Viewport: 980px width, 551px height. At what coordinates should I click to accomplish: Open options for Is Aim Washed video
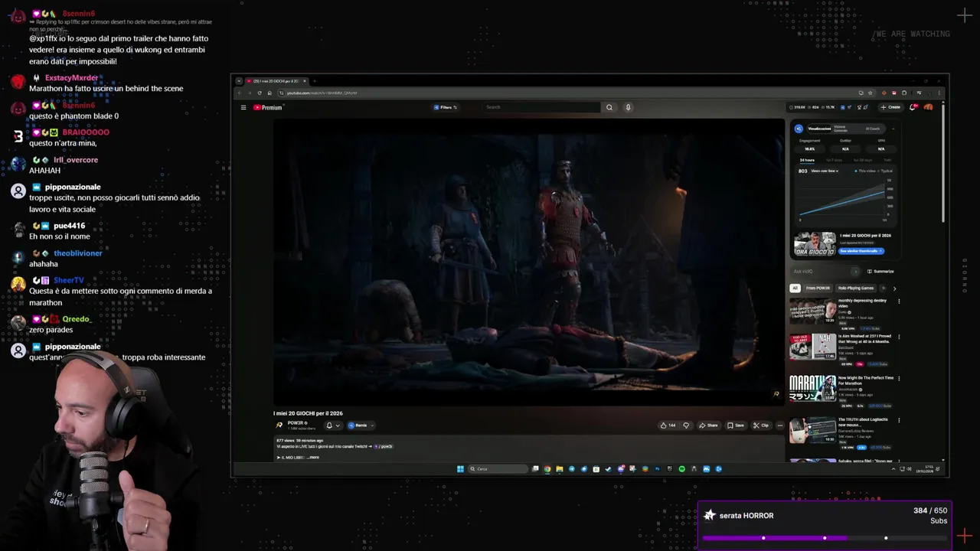tap(899, 337)
